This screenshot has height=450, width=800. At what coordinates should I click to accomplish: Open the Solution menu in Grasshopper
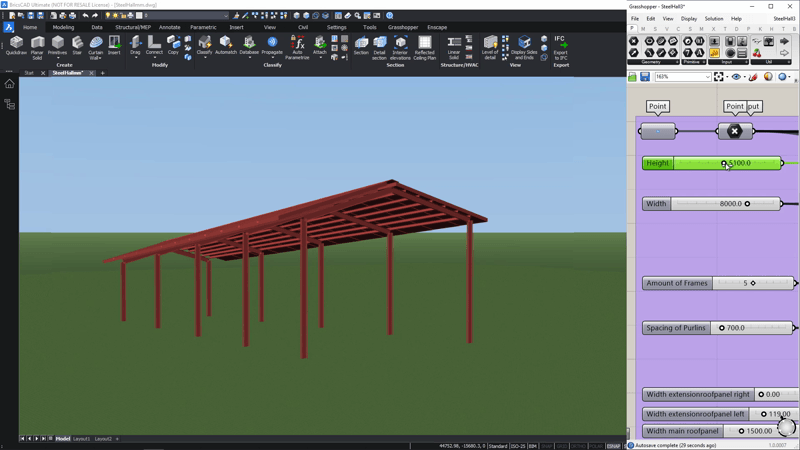[714, 19]
